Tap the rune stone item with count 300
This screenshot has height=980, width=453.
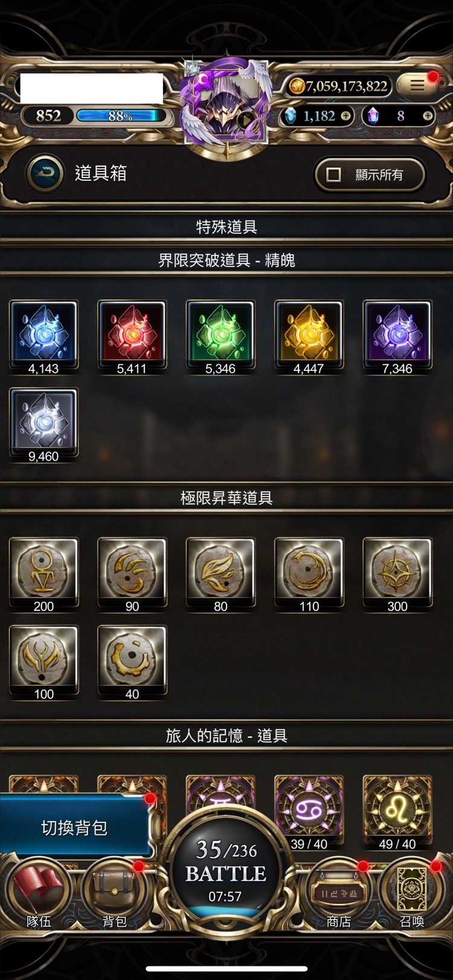(397, 574)
